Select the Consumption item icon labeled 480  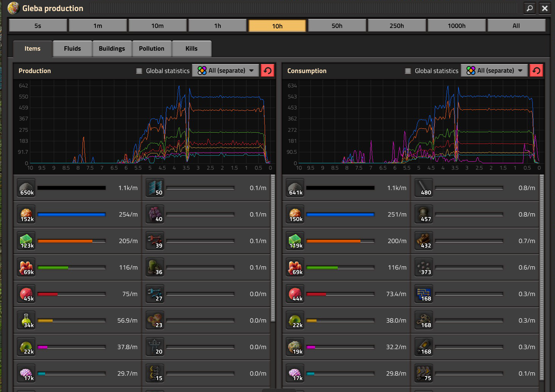click(x=424, y=188)
